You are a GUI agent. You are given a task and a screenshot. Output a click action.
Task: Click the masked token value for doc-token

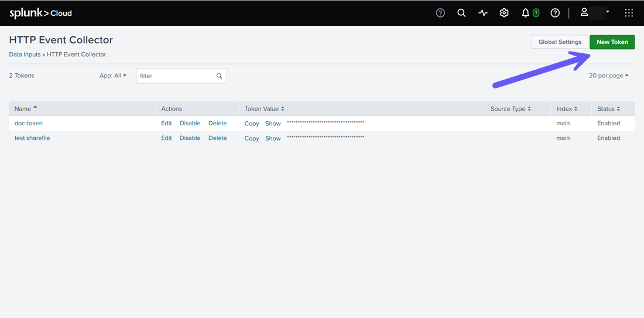click(x=326, y=122)
